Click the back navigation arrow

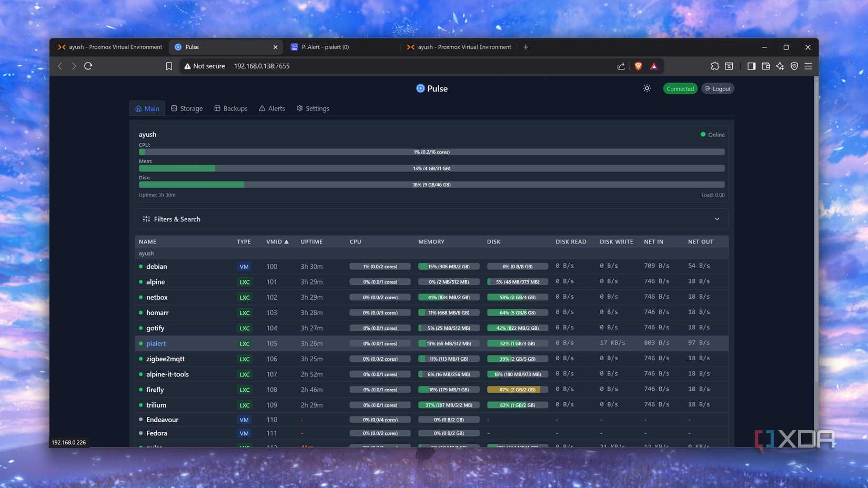pyautogui.click(x=59, y=66)
